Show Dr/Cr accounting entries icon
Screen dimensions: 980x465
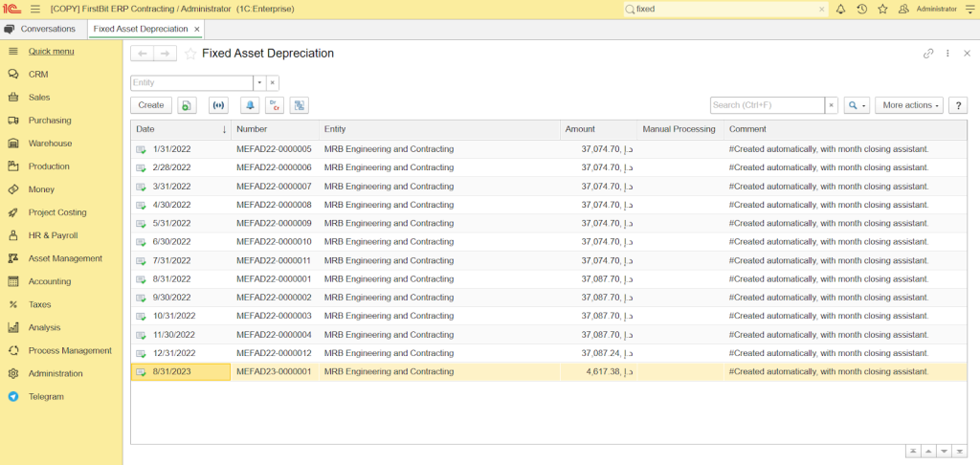[275, 105]
